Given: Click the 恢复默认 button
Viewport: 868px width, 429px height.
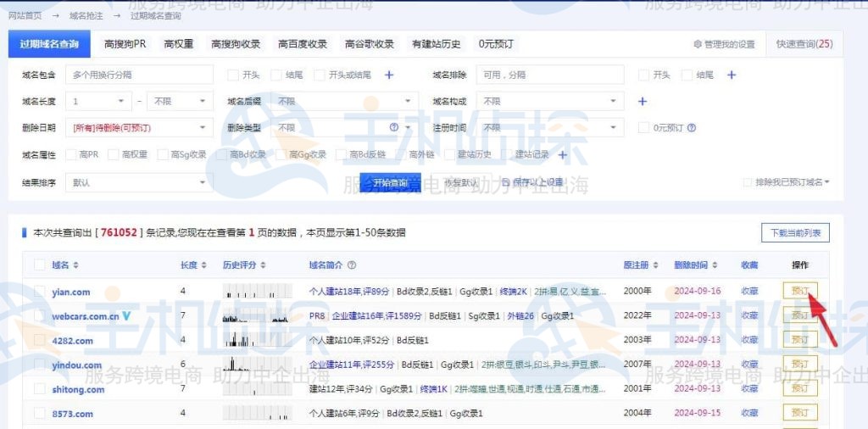Looking at the screenshot, I should [x=461, y=182].
